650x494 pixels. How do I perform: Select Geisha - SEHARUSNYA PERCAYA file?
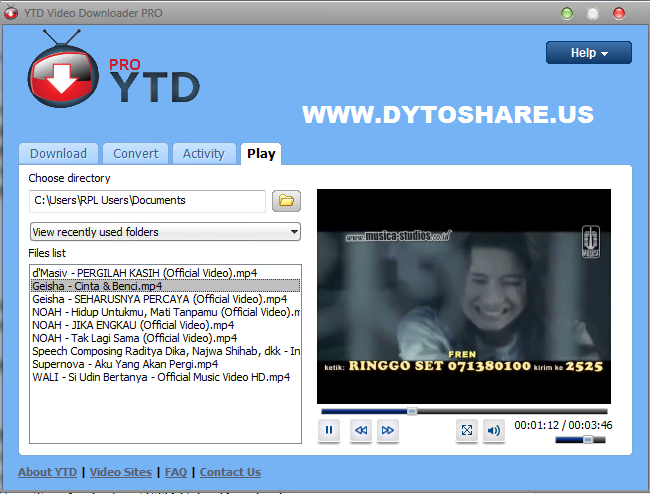(165, 299)
